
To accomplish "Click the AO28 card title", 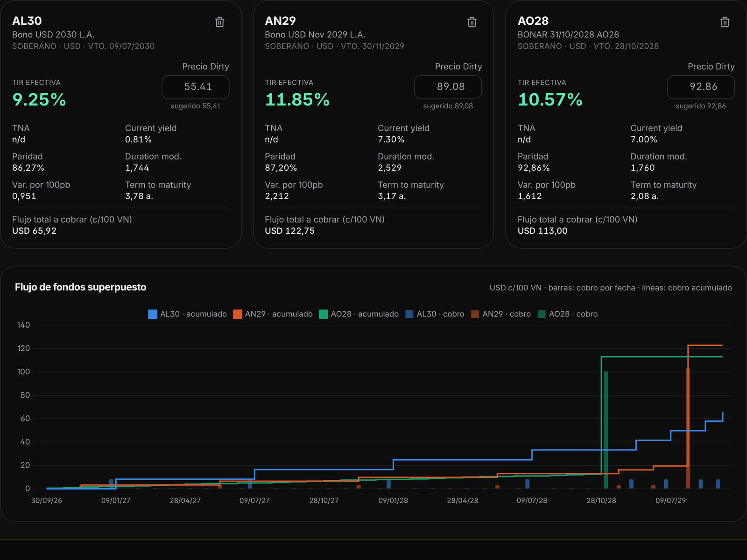I will pos(533,21).
